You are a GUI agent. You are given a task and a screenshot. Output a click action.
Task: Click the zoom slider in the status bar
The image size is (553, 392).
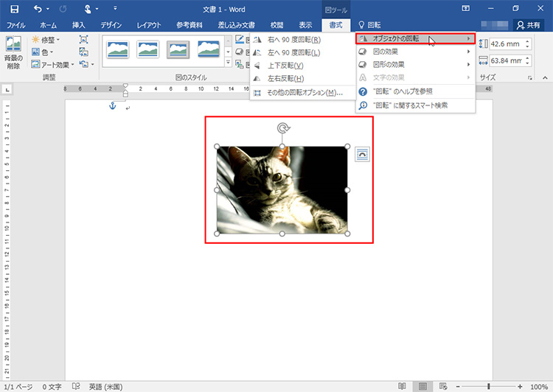[x=489, y=386]
